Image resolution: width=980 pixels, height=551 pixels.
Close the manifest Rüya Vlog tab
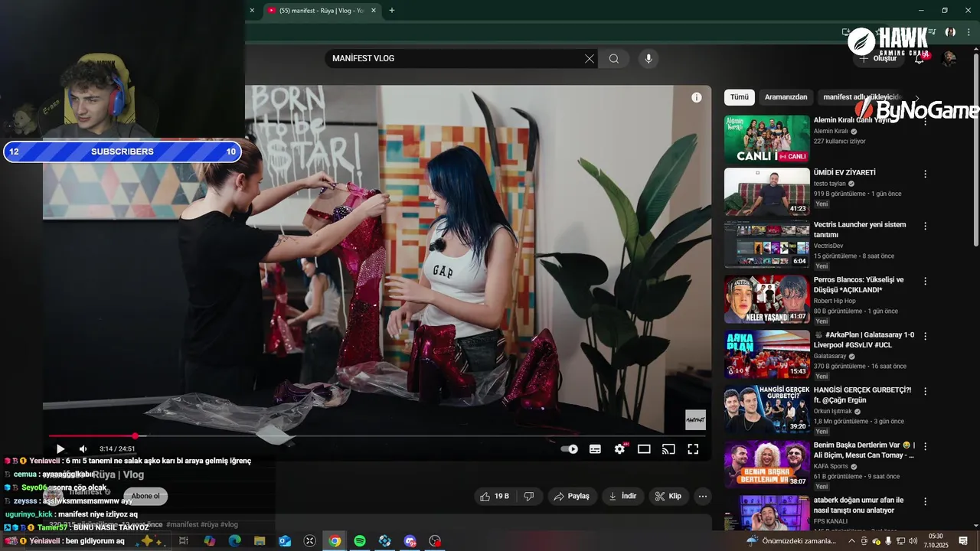374,11
